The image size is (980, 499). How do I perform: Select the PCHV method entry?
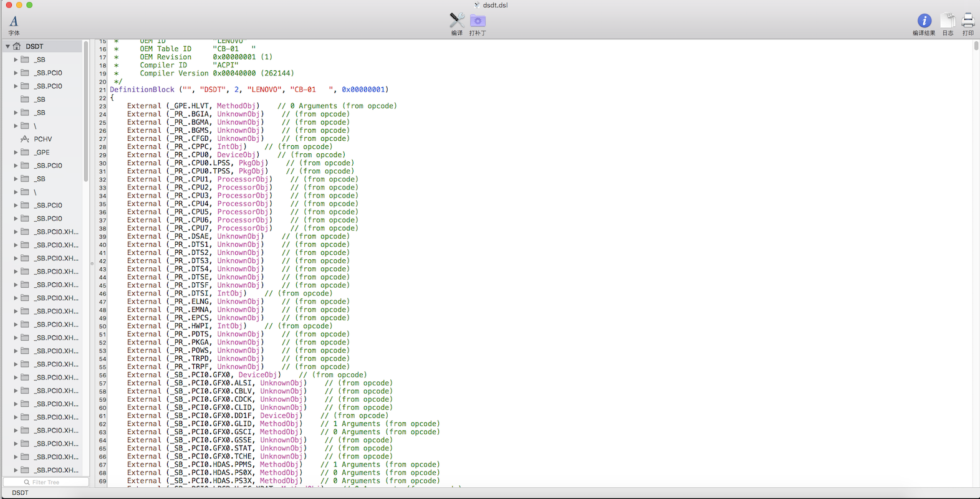click(x=42, y=139)
